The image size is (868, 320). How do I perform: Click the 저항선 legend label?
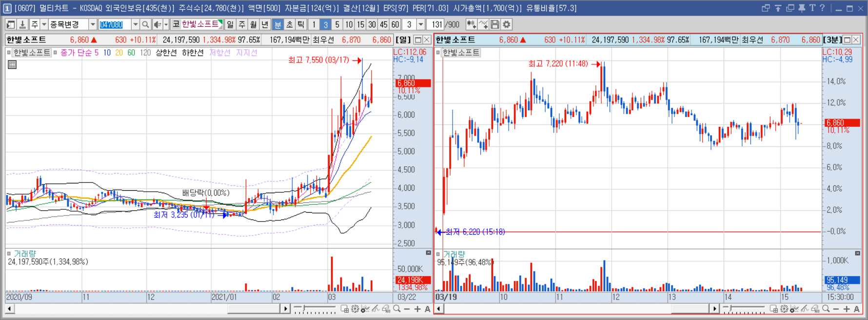(220, 53)
